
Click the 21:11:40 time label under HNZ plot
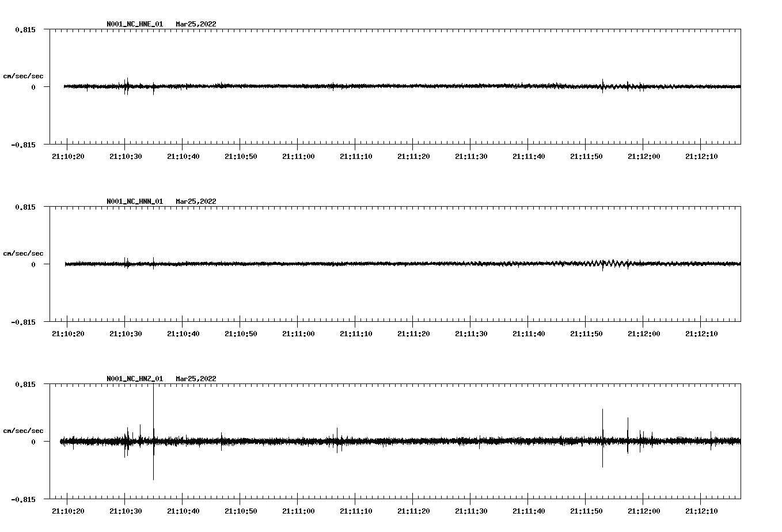point(529,511)
